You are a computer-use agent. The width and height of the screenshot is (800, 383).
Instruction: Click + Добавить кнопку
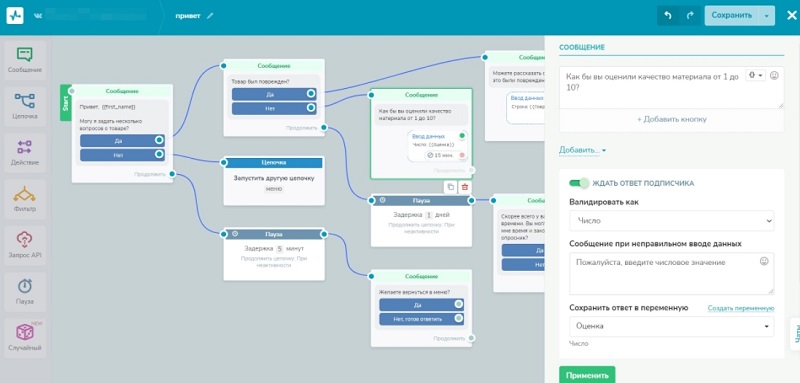671,119
